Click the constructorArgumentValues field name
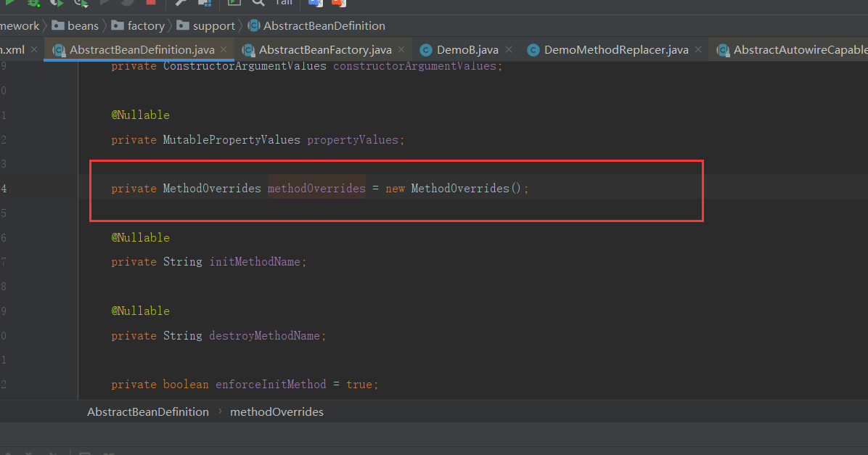This screenshot has height=455, width=868. [x=414, y=66]
